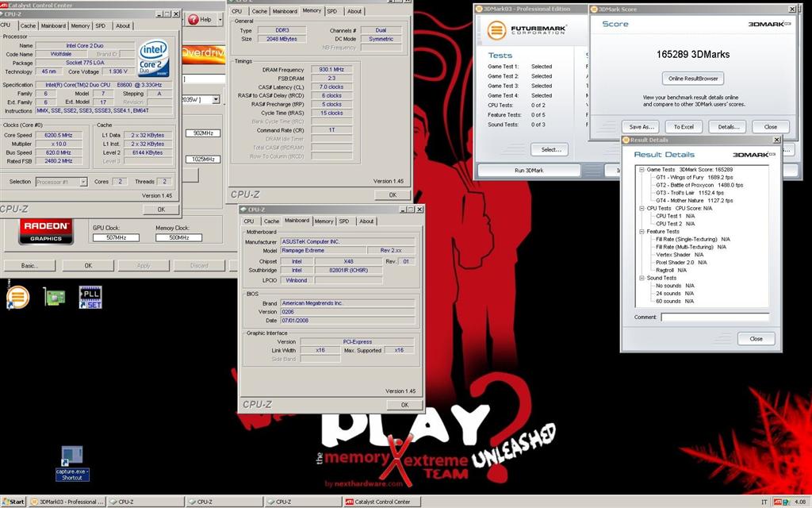Image resolution: width=812 pixels, height=508 pixels.
Task: Open About tab in the CPU-Z processor window
Action: coord(123,26)
